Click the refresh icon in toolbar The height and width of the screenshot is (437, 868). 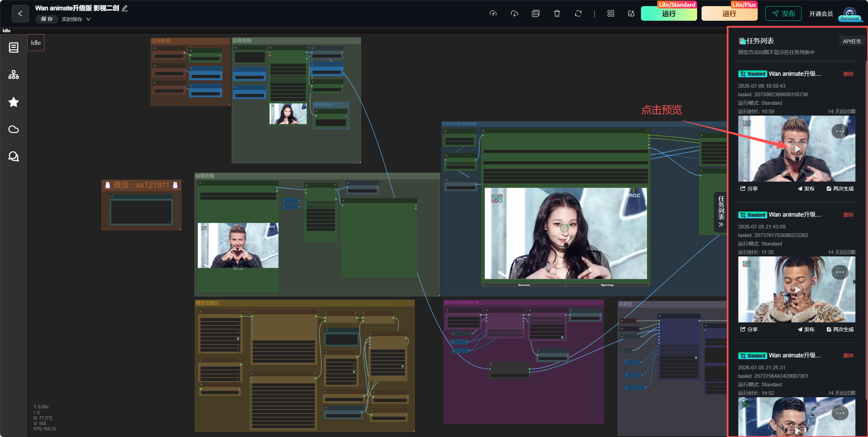(x=578, y=14)
